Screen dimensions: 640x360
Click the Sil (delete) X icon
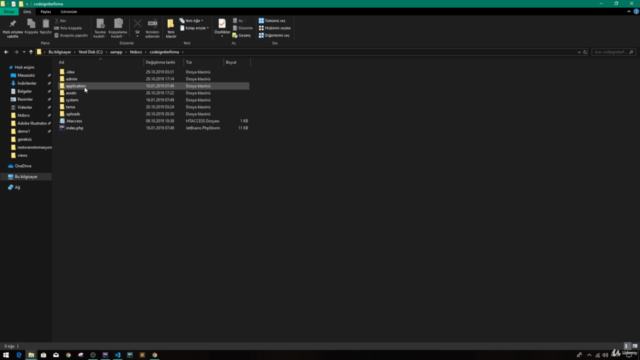pyautogui.click(x=138, y=24)
